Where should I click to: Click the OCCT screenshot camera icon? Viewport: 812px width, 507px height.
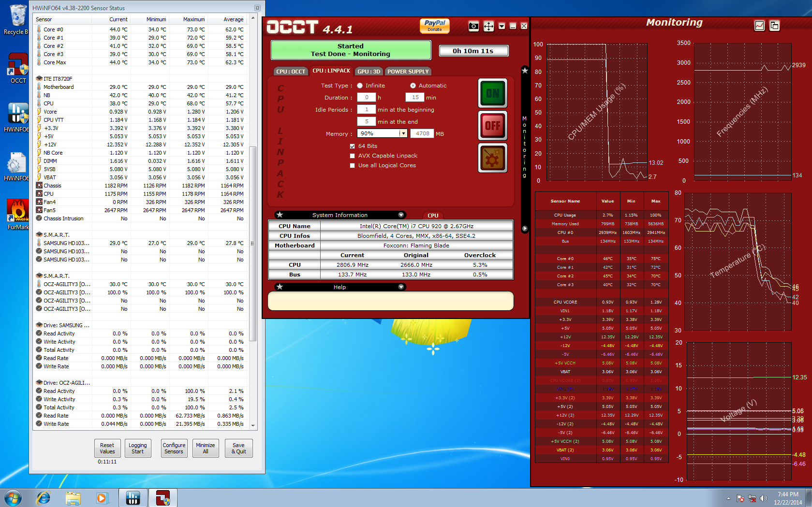tap(473, 26)
